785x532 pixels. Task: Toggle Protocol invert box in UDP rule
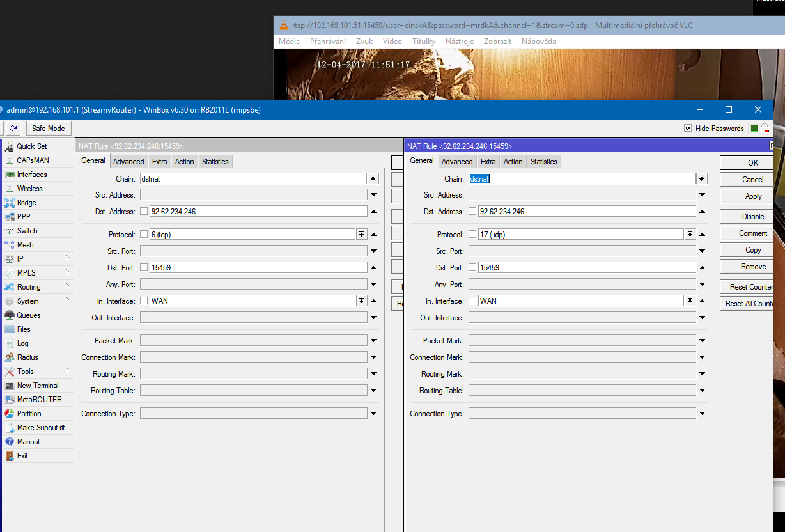472,235
